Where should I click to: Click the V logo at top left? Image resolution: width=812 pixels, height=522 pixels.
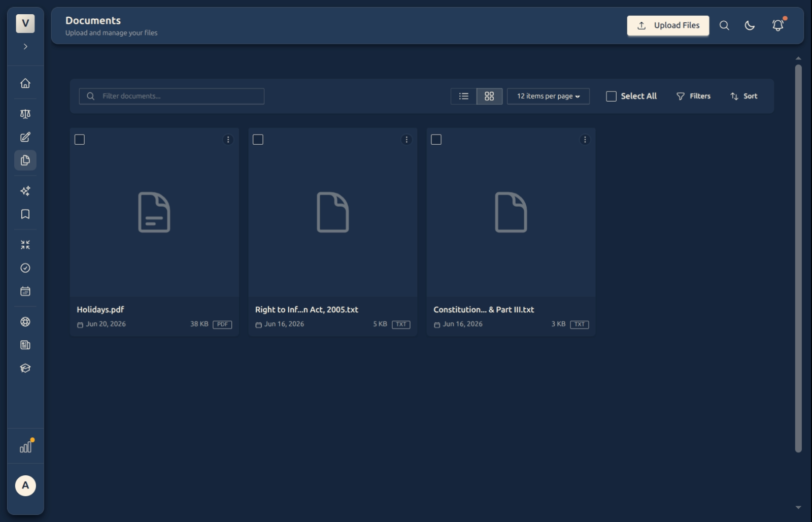tap(25, 23)
